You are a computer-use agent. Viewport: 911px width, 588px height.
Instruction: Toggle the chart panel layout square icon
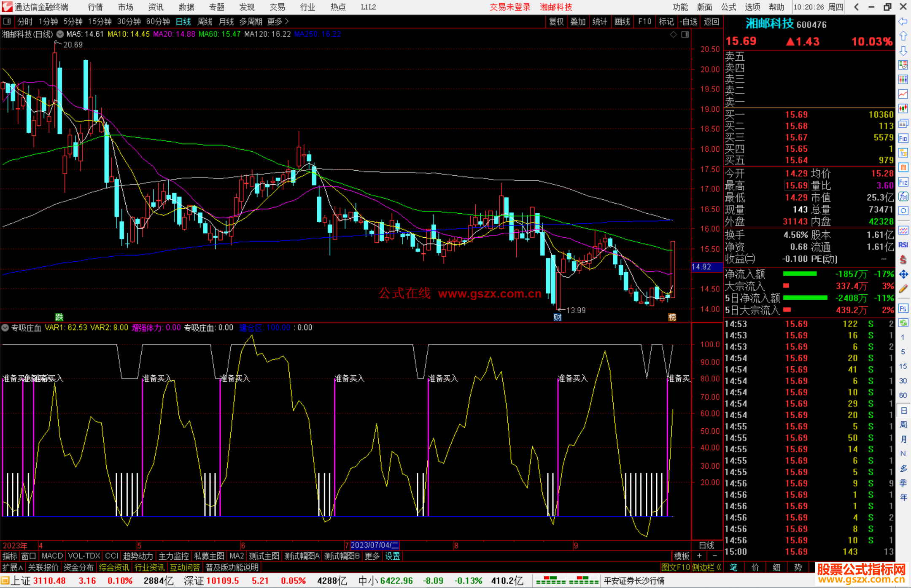point(685,35)
